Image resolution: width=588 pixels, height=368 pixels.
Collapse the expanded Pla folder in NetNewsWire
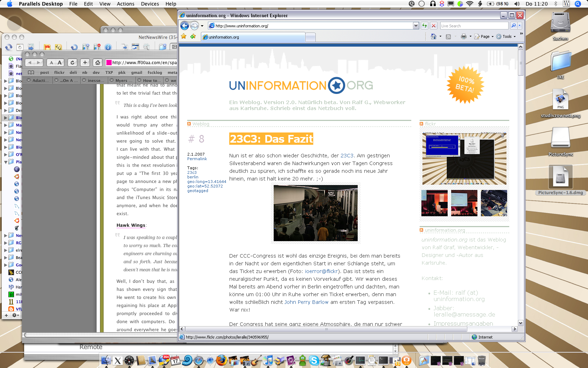(6, 162)
